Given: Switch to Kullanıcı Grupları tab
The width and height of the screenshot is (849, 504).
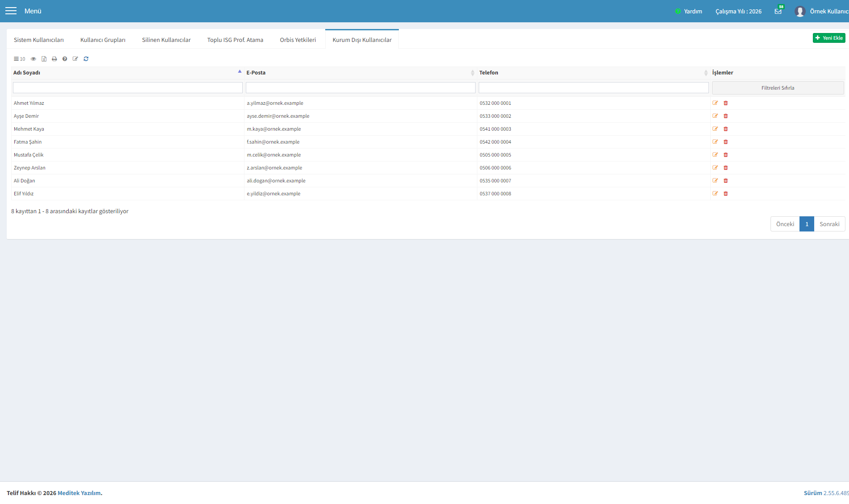Looking at the screenshot, I should (x=103, y=40).
